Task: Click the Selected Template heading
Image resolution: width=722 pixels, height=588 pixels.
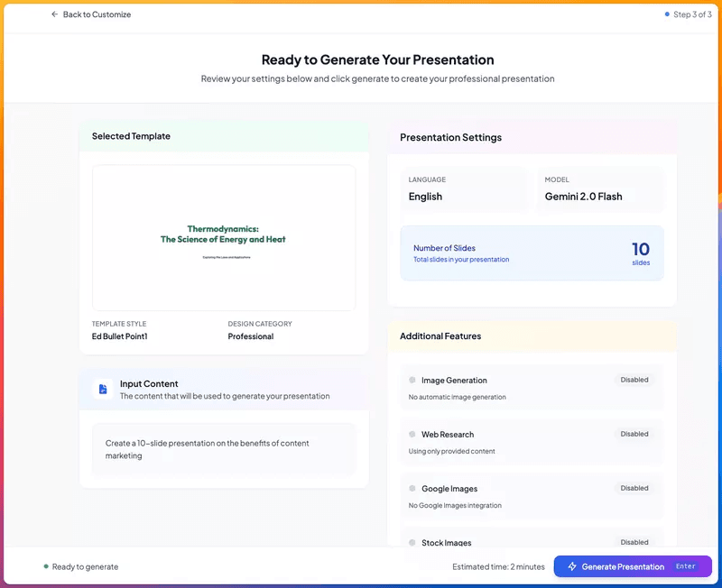Action: [x=131, y=136]
